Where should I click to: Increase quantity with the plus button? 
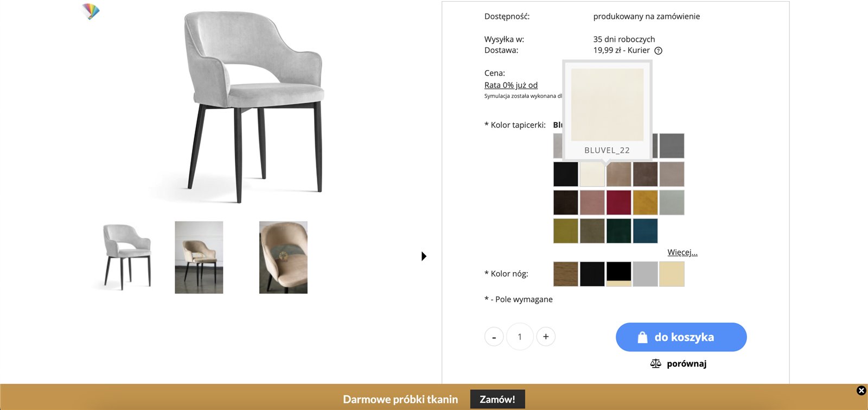point(546,337)
